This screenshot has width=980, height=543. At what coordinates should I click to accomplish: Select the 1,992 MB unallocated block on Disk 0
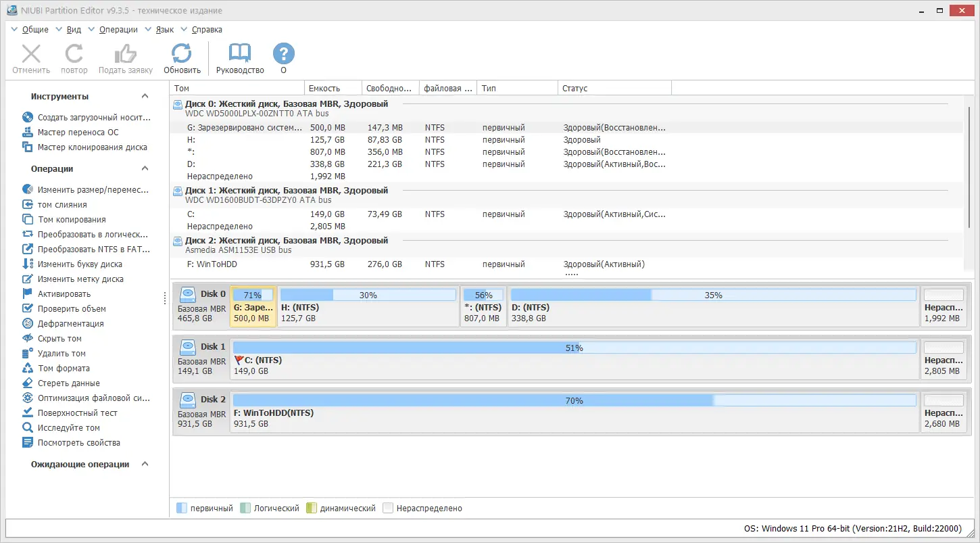click(x=944, y=306)
